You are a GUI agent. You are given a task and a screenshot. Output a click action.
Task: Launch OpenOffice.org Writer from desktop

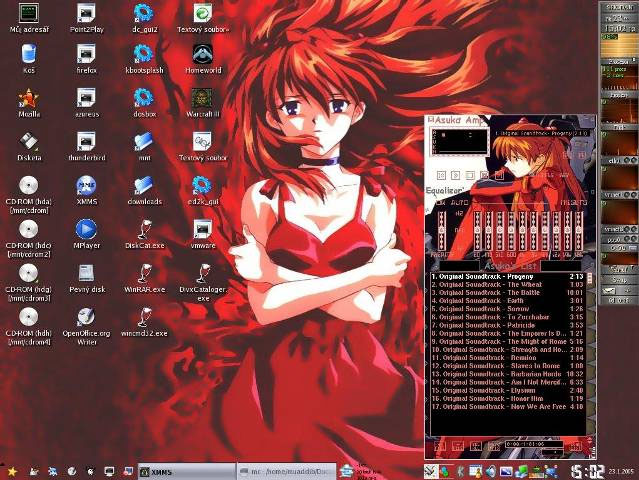coord(86,327)
